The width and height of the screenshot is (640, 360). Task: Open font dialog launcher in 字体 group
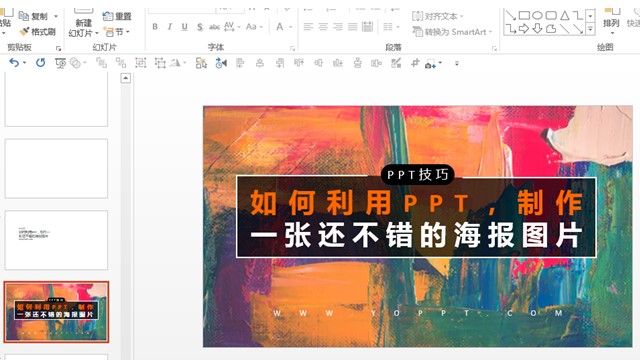[292, 48]
